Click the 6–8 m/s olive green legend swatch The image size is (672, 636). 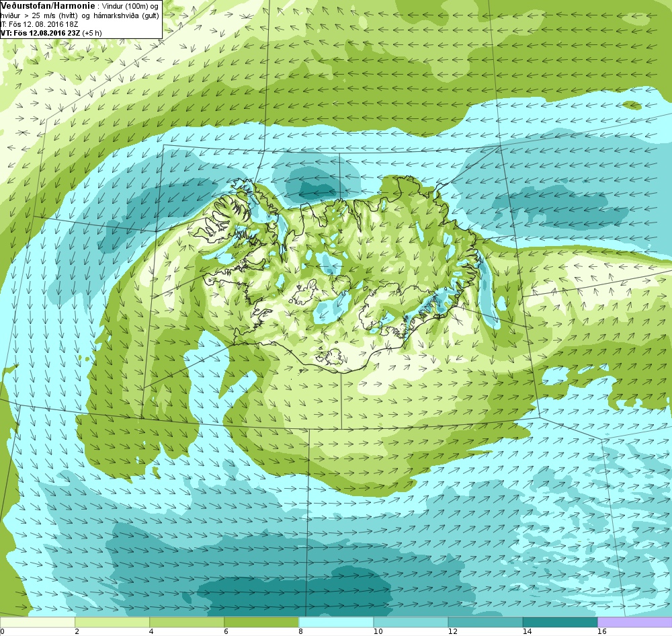261,622
